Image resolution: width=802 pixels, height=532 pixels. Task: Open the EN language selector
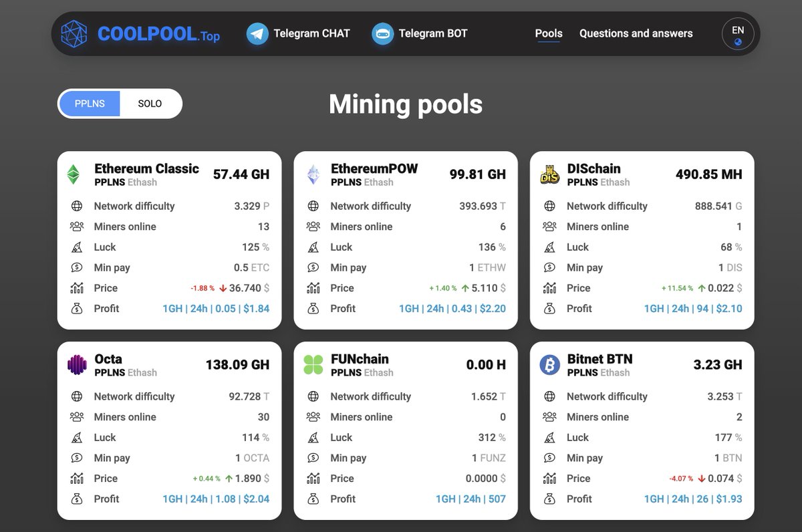[x=738, y=33]
